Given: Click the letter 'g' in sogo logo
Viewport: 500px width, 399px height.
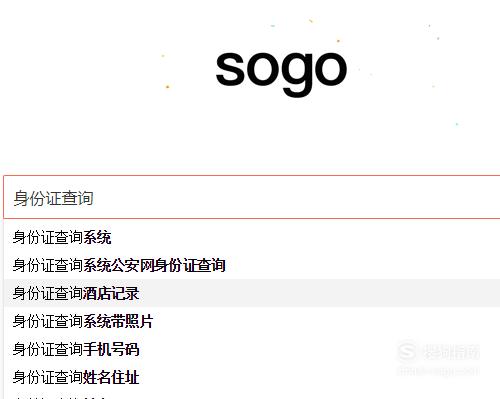Looking at the screenshot, I should tap(298, 75).
